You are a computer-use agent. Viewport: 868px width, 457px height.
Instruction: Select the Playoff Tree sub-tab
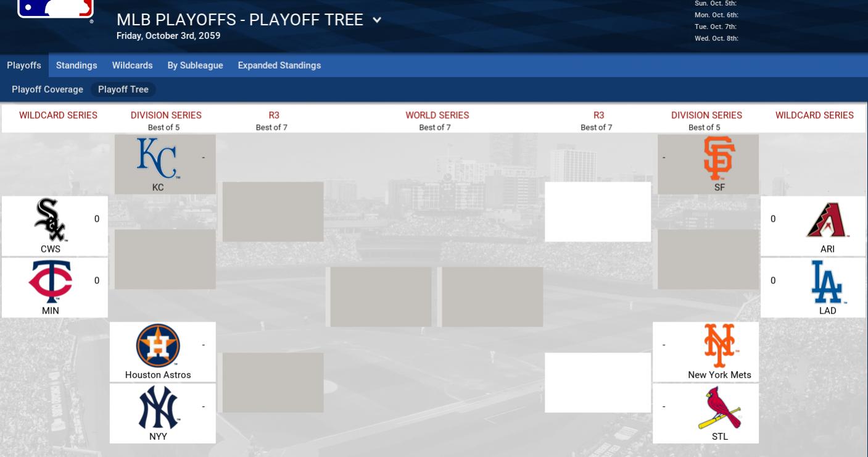click(x=123, y=90)
